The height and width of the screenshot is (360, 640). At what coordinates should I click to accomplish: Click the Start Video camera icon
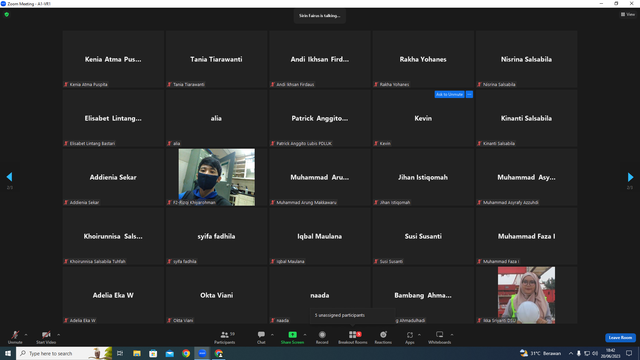(x=46, y=335)
